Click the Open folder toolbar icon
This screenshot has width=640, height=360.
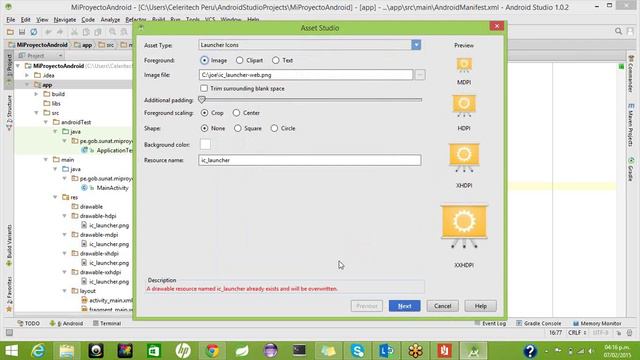(x=10, y=32)
